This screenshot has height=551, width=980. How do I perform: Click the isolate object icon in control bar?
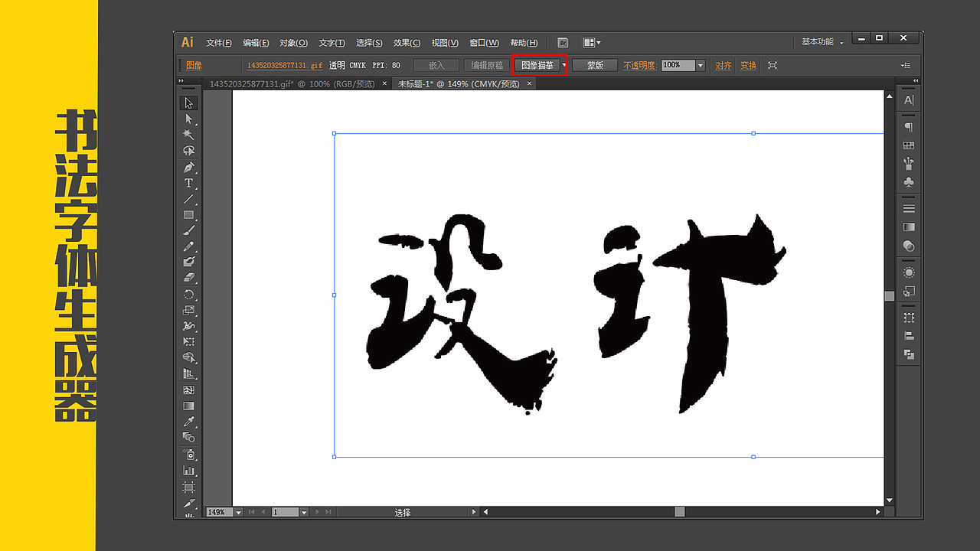tap(773, 65)
